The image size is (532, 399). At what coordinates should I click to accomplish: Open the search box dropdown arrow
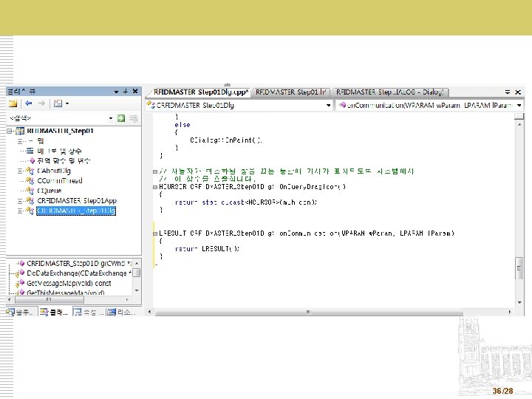click(111, 118)
